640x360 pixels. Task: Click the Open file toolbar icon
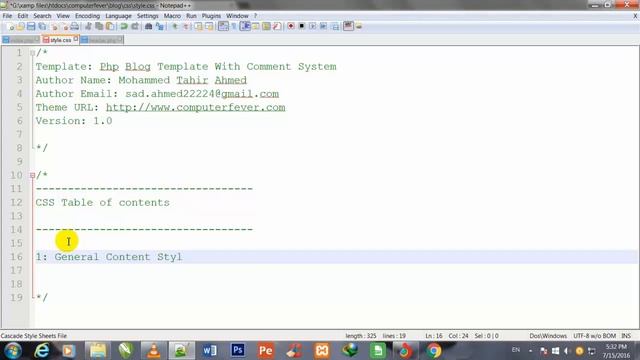pos(20,26)
